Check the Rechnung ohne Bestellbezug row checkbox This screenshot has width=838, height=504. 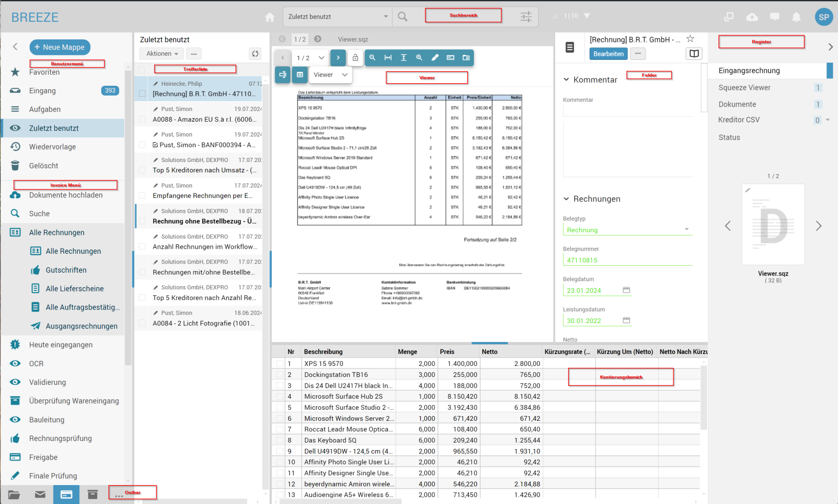click(142, 221)
